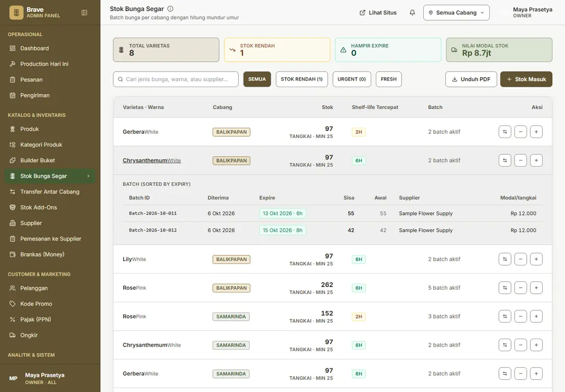Click Batch-2026-10-011 row
The width and height of the screenshot is (565, 392).
click(x=332, y=214)
